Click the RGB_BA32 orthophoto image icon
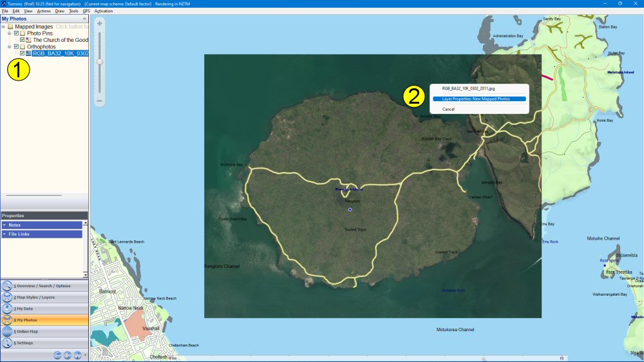 [x=28, y=53]
